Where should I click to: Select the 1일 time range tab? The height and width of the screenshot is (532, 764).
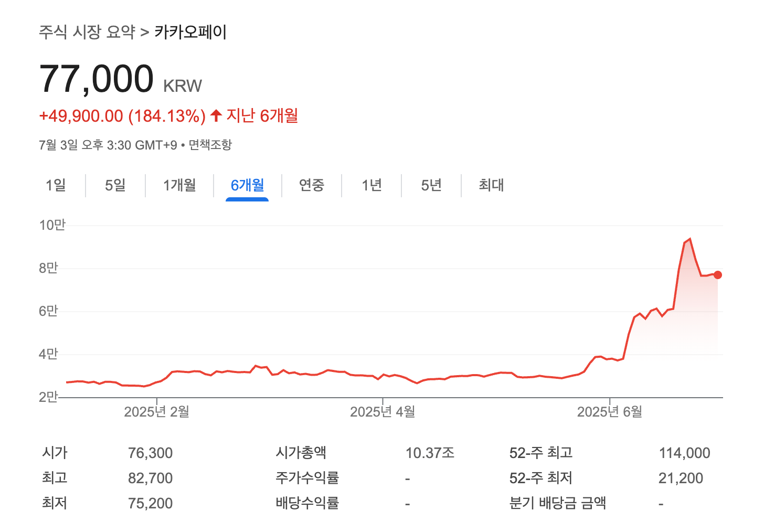point(56,185)
